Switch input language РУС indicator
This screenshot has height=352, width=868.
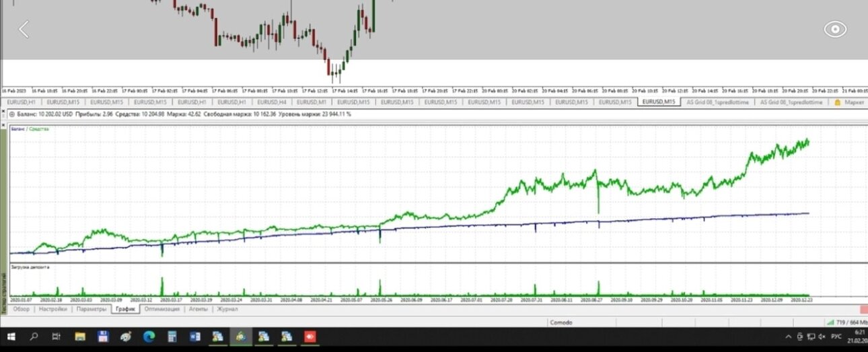click(836, 336)
